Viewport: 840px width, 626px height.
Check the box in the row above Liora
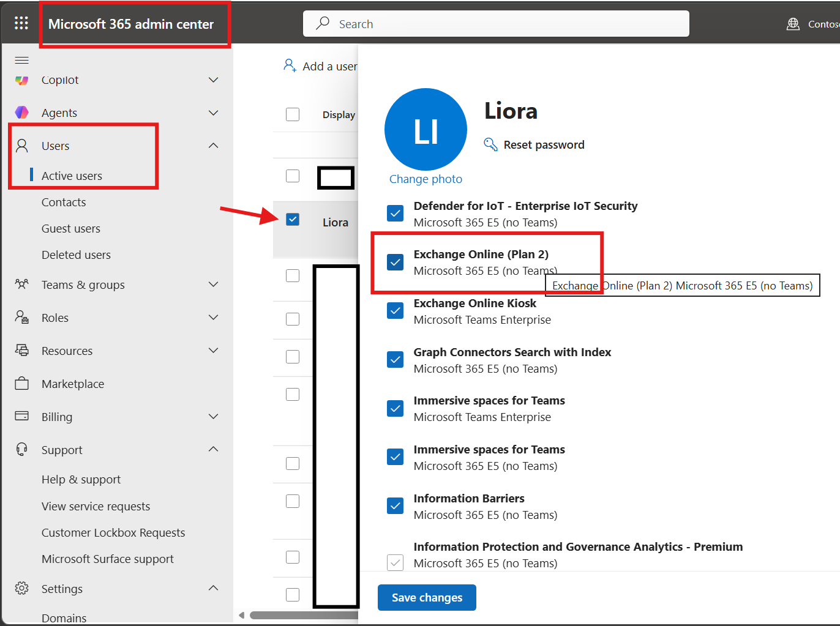pos(293,176)
